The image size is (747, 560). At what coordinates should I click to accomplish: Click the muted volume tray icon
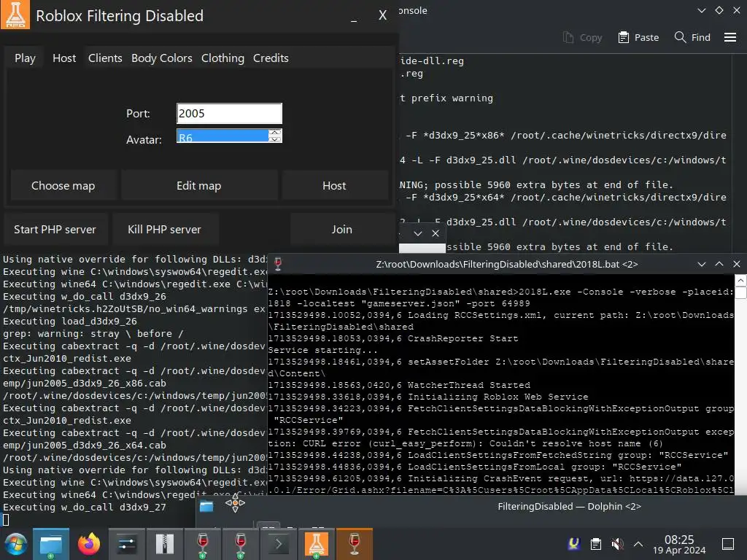point(617,544)
